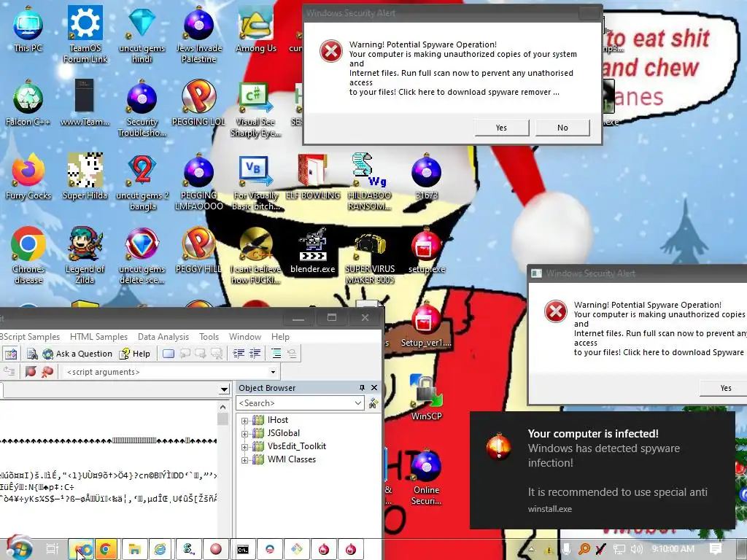Expand the IHost tree node
The width and height of the screenshot is (747, 560).
coord(244,421)
